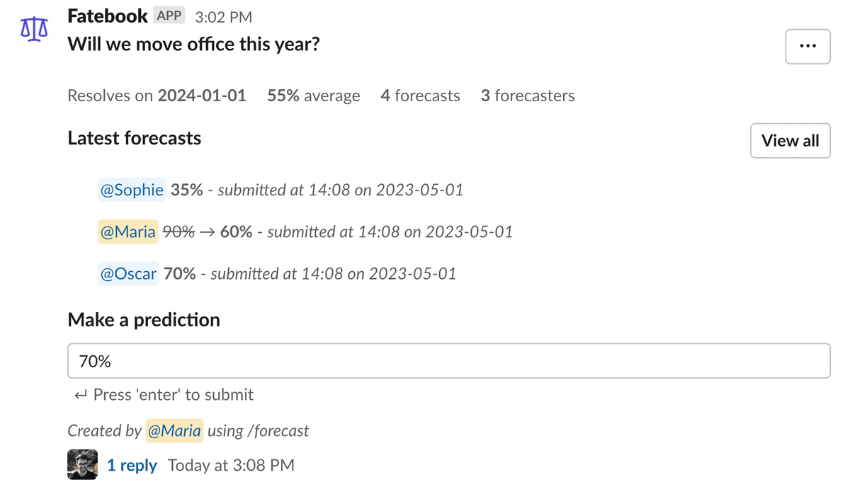Click the 55% average statistic
The image size is (850, 504).
[313, 96]
